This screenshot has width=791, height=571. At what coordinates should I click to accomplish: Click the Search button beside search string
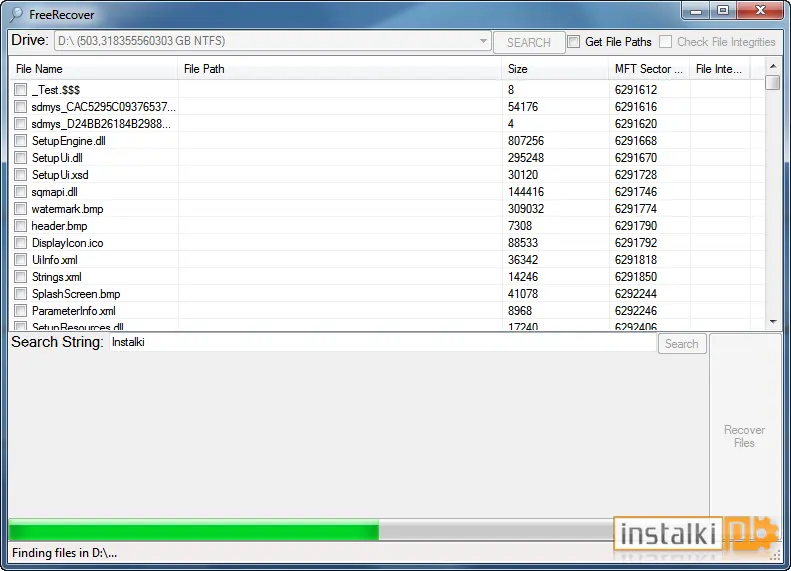point(682,344)
